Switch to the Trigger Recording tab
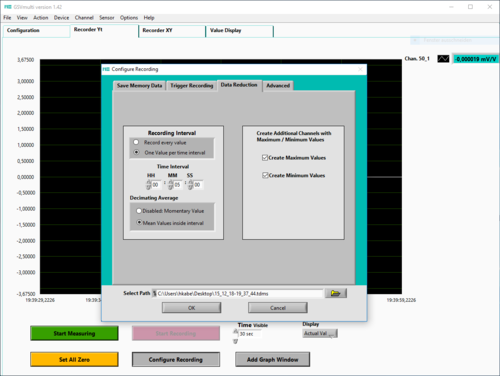Screen dimensions: 500x376 [x=192, y=86]
